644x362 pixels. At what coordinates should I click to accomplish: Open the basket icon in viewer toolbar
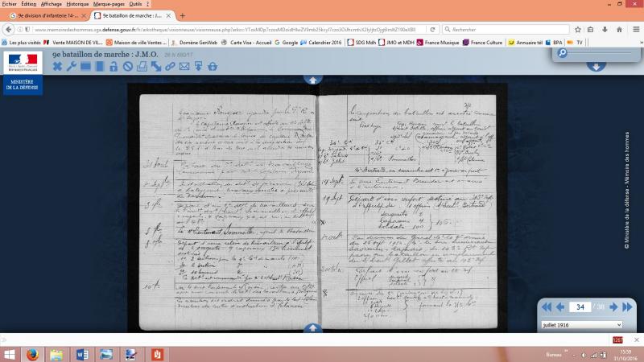coord(213,67)
